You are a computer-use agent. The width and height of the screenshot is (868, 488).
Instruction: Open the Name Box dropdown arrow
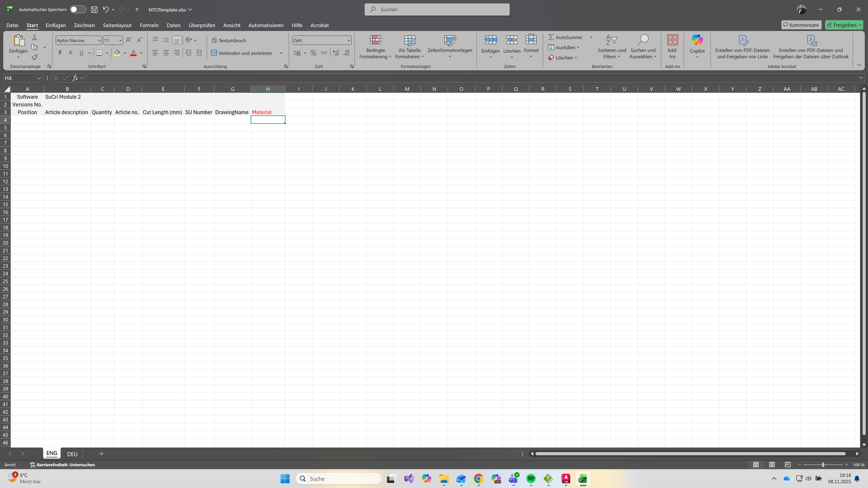click(39, 78)
